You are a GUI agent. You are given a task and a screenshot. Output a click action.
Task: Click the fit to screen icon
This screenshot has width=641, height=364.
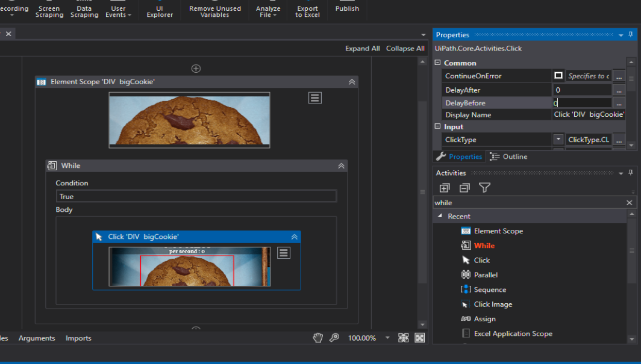click(404, 338)
